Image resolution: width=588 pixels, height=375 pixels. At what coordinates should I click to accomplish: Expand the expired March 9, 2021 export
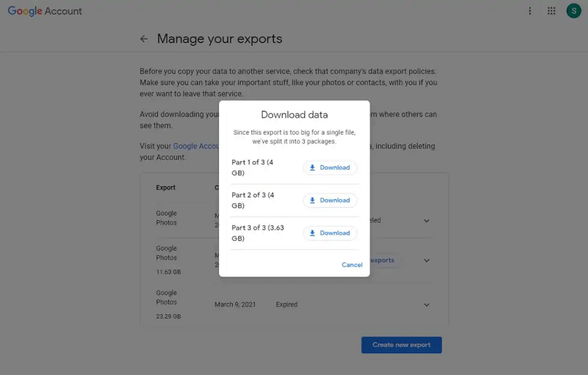tap(426, 305)
